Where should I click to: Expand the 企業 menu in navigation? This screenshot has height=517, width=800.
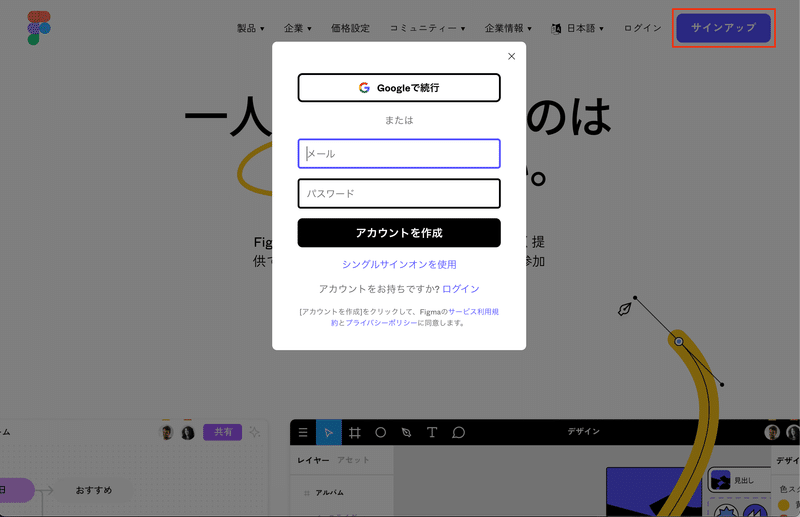(298, 28)
